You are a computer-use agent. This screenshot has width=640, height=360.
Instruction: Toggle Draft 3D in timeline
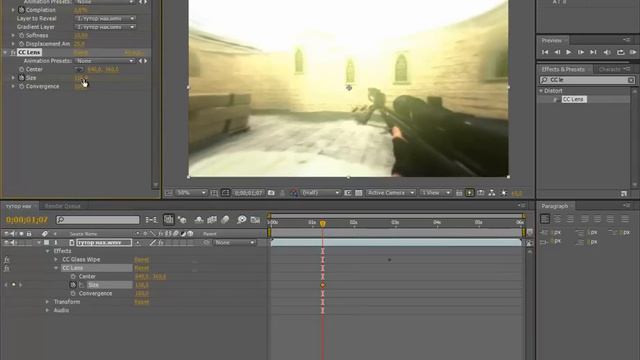(182, 220)
